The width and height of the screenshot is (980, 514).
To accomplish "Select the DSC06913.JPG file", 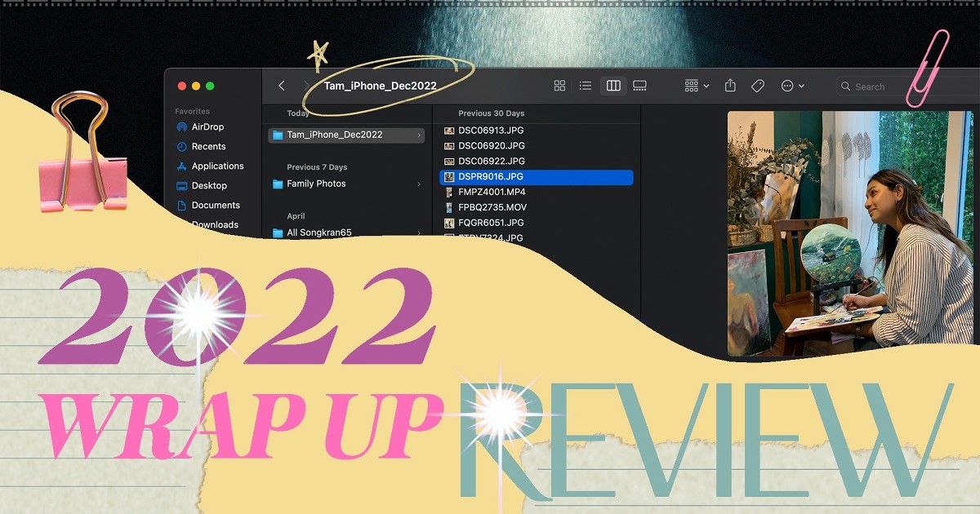I will tap(488, 131).
